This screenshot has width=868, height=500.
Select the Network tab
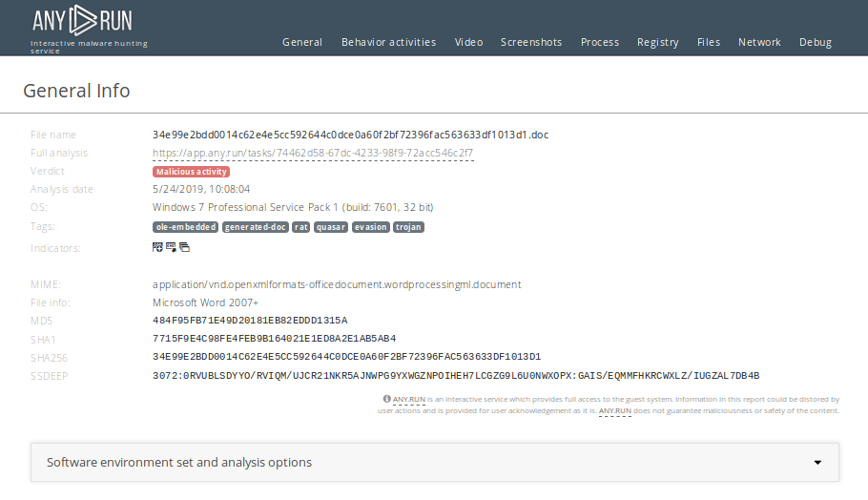pos(759,42)
